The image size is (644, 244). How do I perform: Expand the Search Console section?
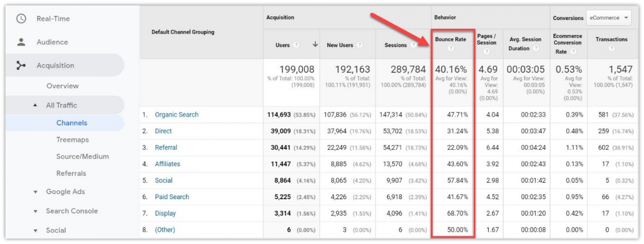[x=71, y=211]
